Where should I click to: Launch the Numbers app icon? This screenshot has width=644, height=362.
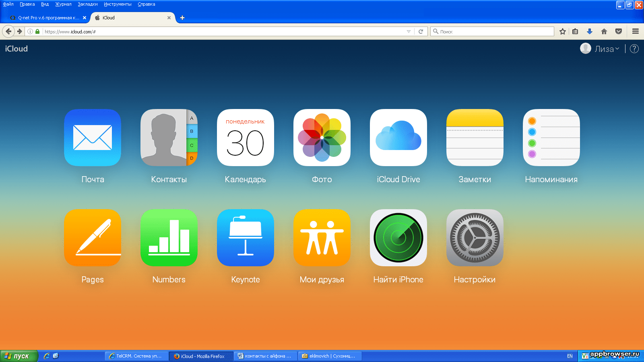(169, 238)
